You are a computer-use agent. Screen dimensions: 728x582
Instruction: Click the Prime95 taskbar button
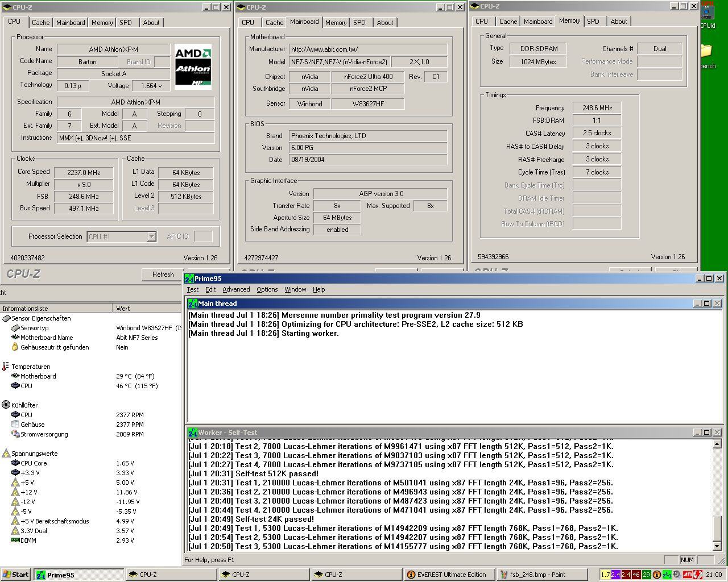click(x=78, y=575)
